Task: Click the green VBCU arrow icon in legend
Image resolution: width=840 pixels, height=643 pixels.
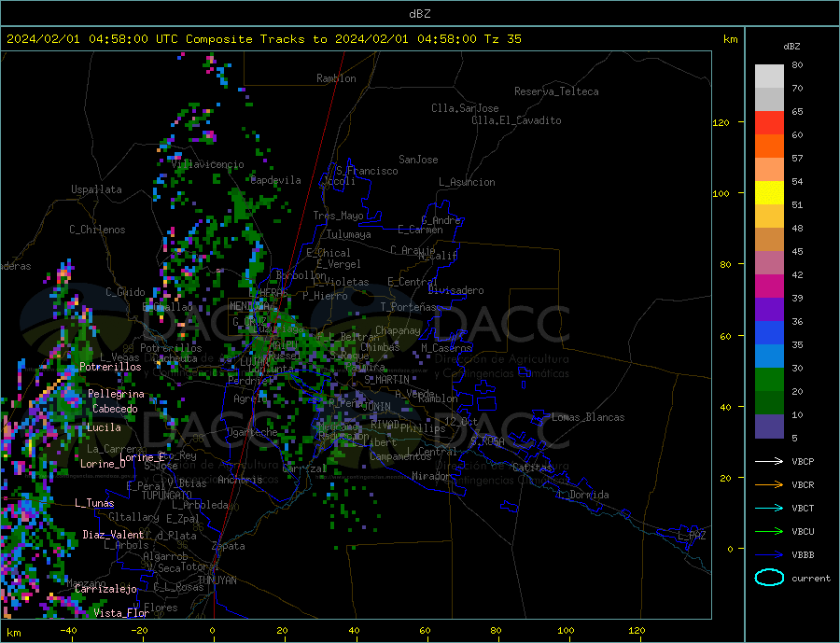Action: 769,532
